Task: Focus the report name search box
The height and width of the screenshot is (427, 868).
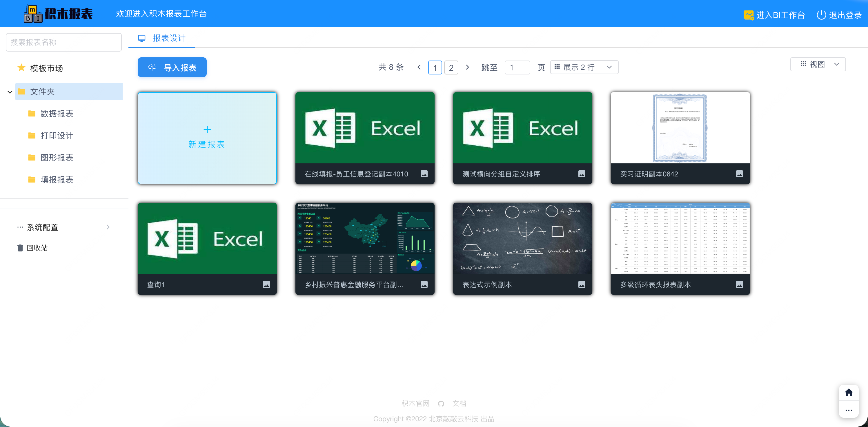Action: pyautogui.click(x=64, y=42)
